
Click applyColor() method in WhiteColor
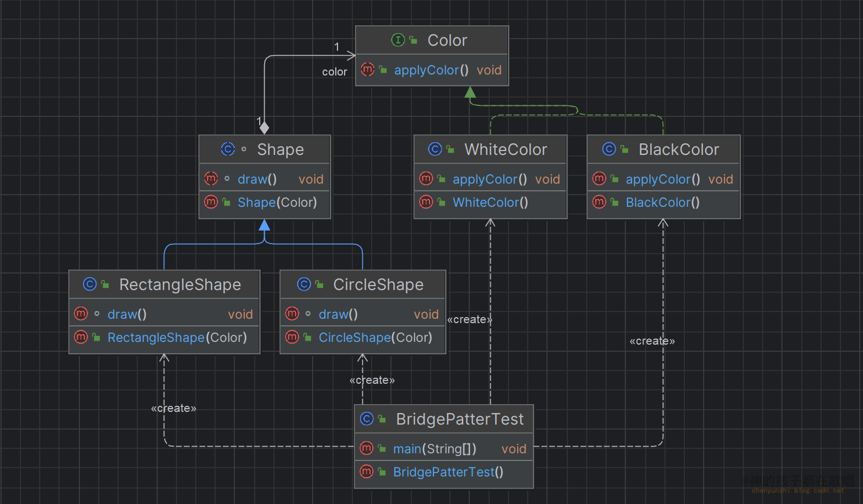tap(490, 179)
